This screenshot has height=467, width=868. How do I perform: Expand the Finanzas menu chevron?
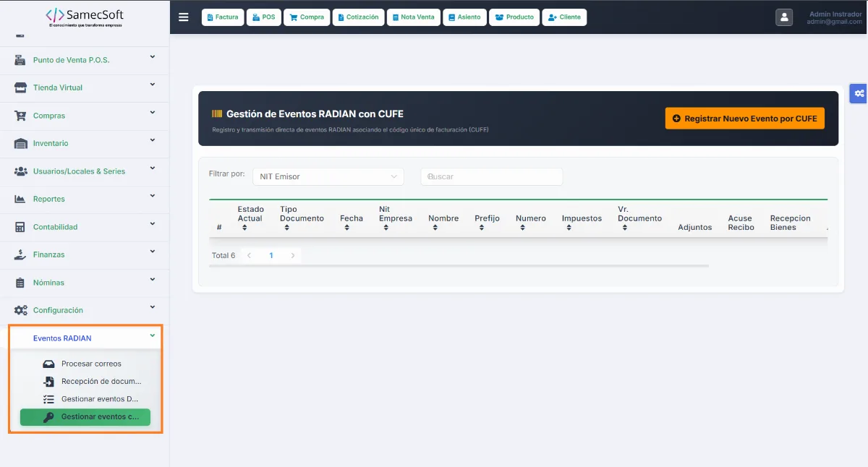(153, 252)
